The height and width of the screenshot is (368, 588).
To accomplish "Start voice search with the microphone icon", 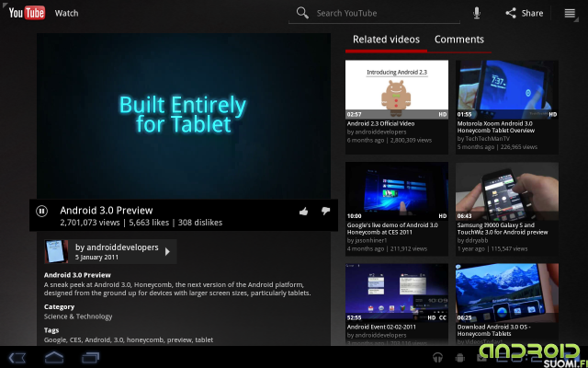I will [x=477, y=13].
